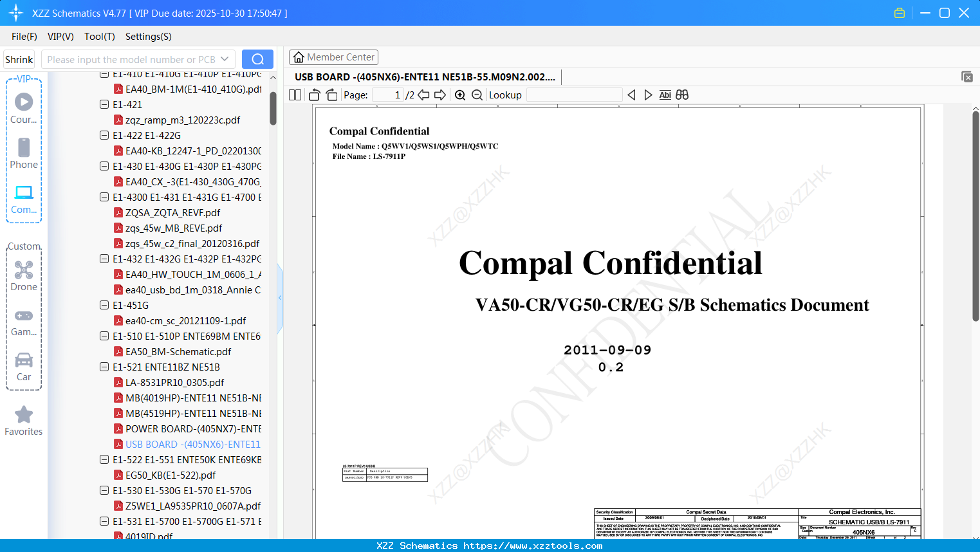Select the Computer category icon
Screen dimensions: 980x552
(x=24, y=199)
